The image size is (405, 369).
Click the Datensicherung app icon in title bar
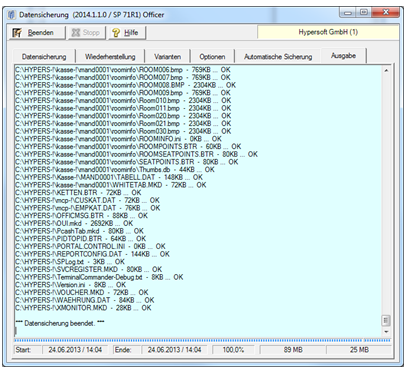pyautogui.click(x=12, y=15)
